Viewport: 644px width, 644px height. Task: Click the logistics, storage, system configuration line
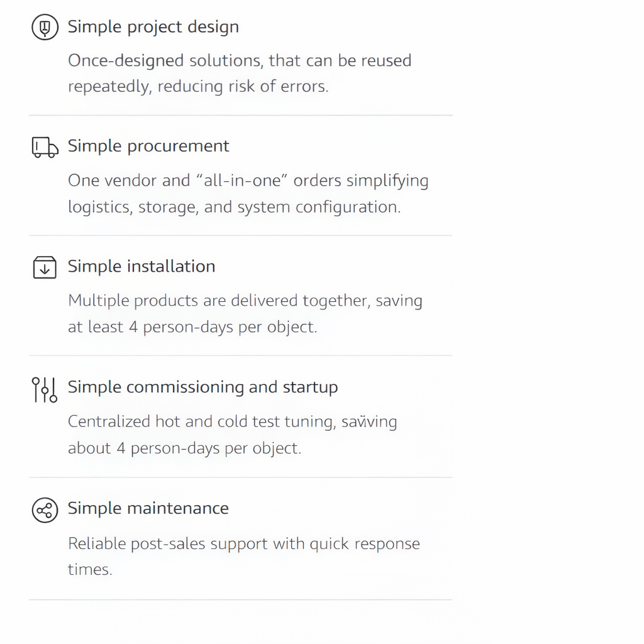point(234,207)
